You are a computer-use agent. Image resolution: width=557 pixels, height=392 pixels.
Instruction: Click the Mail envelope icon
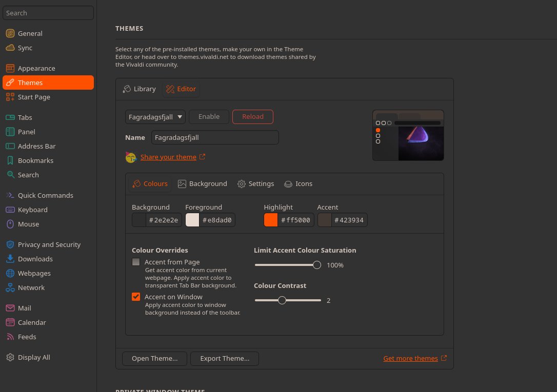(x=10, y=308)
